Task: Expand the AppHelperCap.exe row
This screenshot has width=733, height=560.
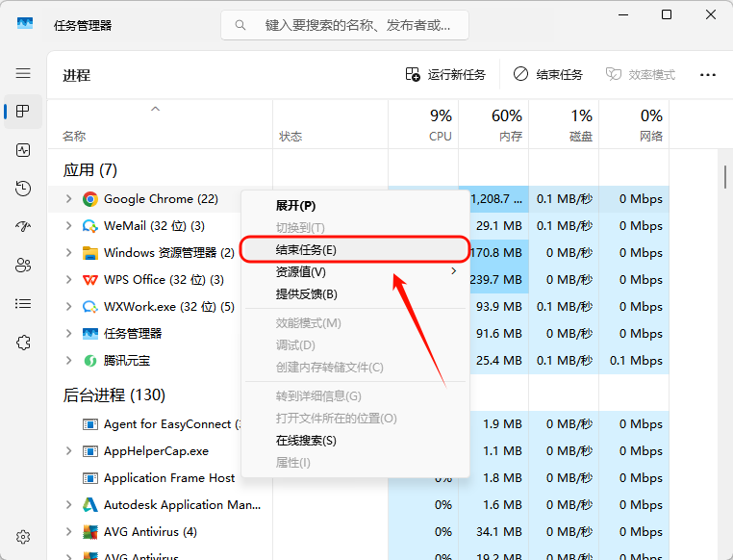Action: pos(68,451)
